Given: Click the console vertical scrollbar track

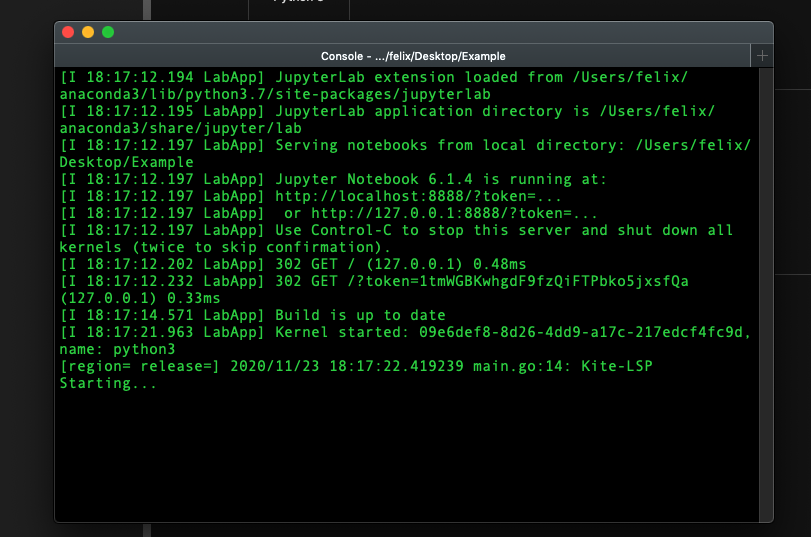Looking at the screenshot, I should point(765,295).
